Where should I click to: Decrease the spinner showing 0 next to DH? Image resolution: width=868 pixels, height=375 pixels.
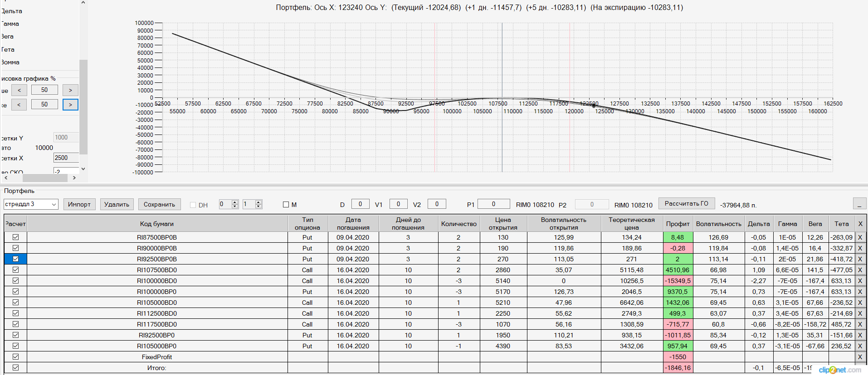(x=235, y=207)
